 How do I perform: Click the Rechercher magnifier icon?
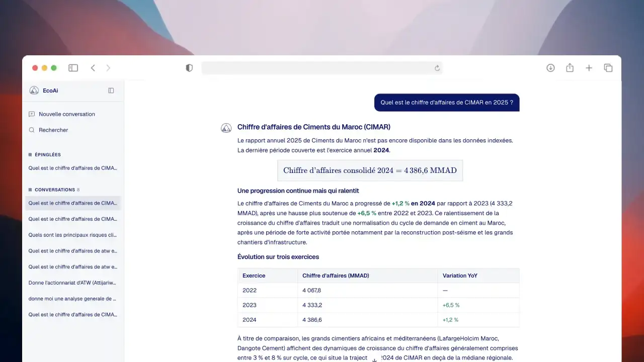32,130
